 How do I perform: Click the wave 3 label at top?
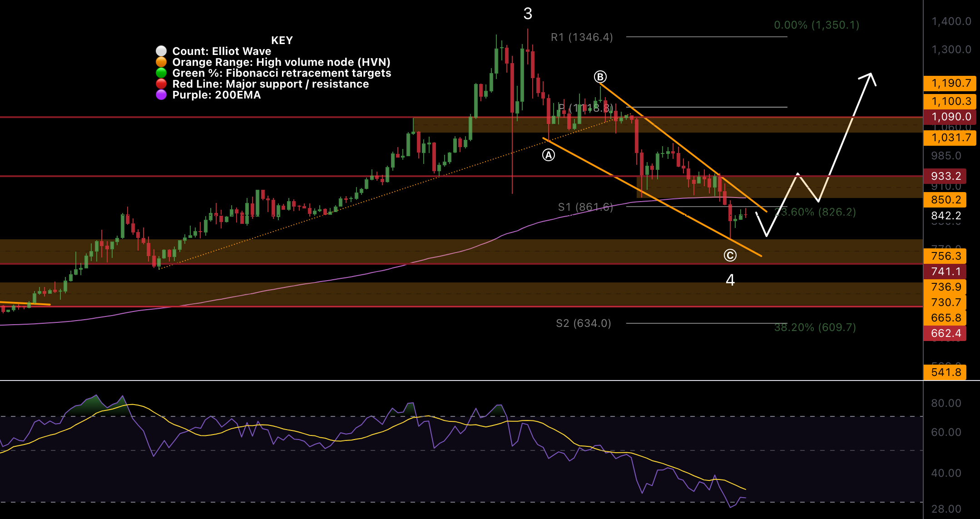527,14
